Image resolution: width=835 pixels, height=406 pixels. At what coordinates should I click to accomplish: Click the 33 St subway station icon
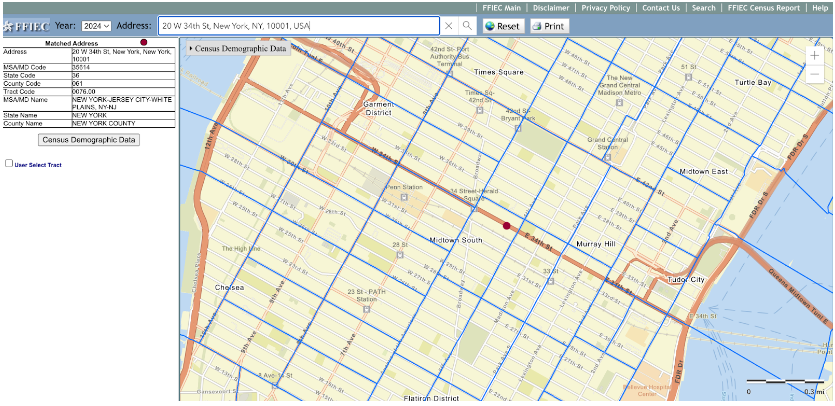tap(550, 281)
